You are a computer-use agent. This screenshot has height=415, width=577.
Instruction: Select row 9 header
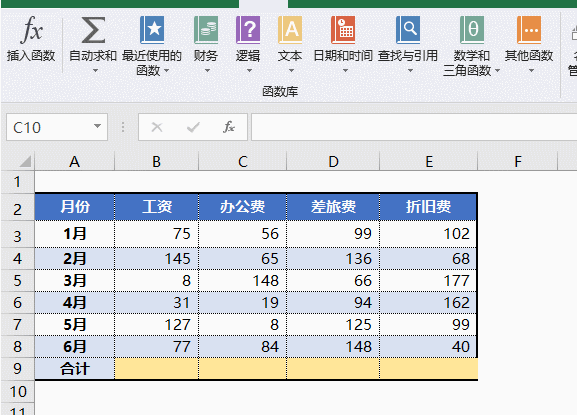point(18,368)
